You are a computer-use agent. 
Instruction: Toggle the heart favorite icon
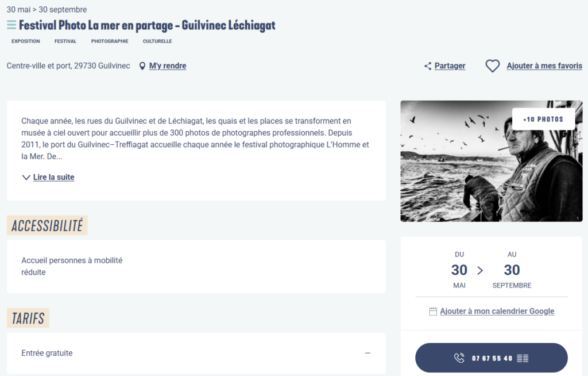pos(493,66)
